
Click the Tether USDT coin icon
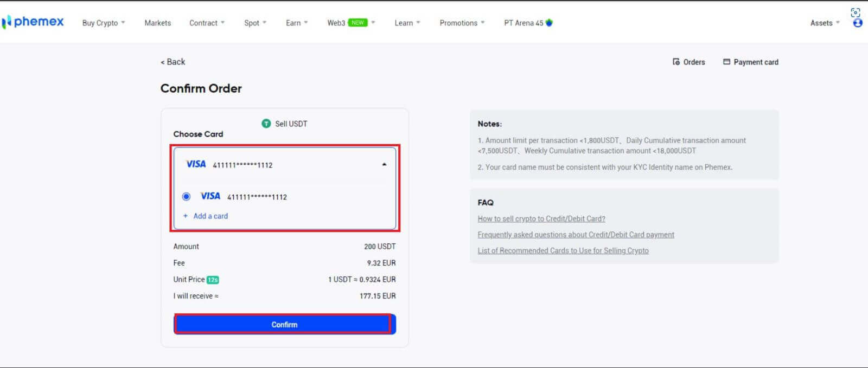[266, 124]
